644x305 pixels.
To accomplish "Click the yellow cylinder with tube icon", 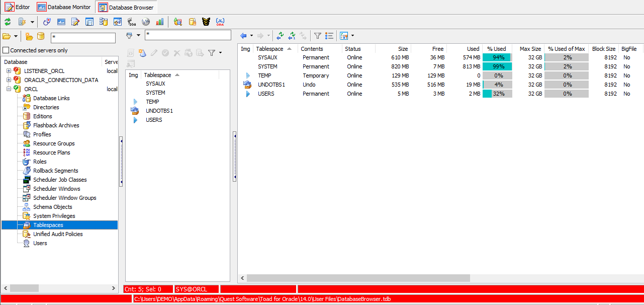I will tap(192, 22).
